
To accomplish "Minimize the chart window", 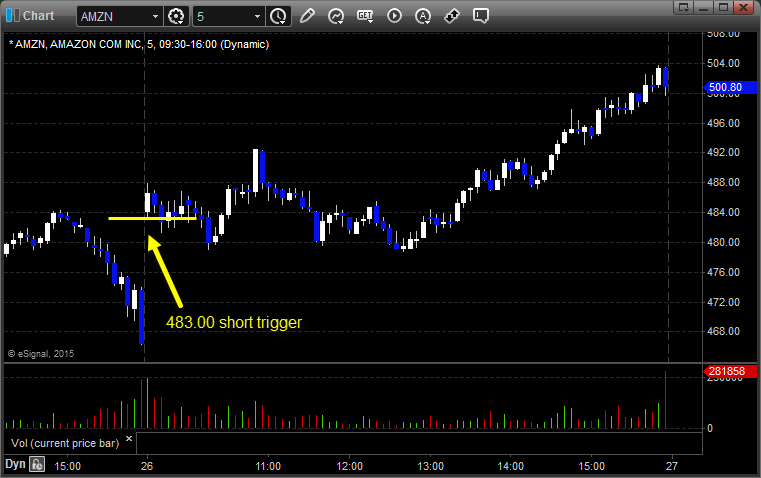I will click(703, 7).
